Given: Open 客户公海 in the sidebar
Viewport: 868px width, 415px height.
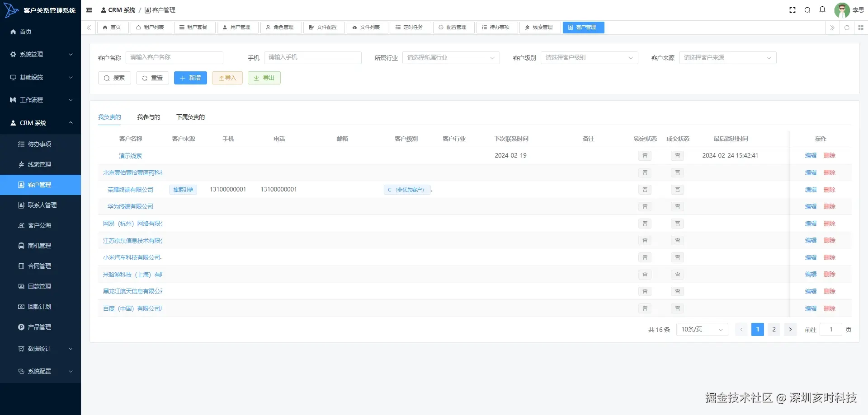Looking at the screenshot, I should click(x=41, y=225).
